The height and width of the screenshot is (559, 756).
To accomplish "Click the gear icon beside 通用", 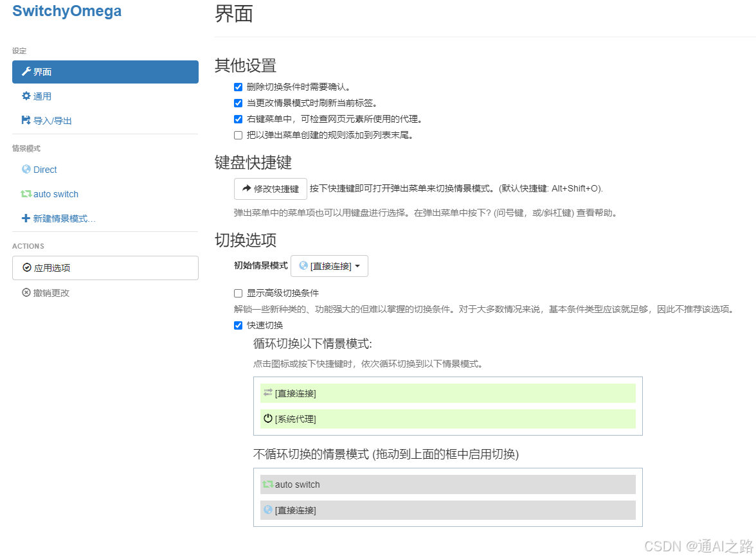I will point(26,96).
